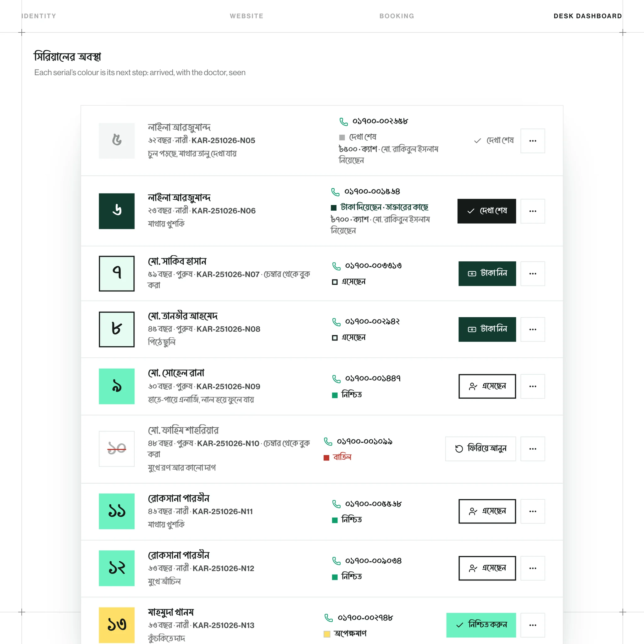
Task: Click the mint green serial tile ১১
Action: (x=117, y=511)
